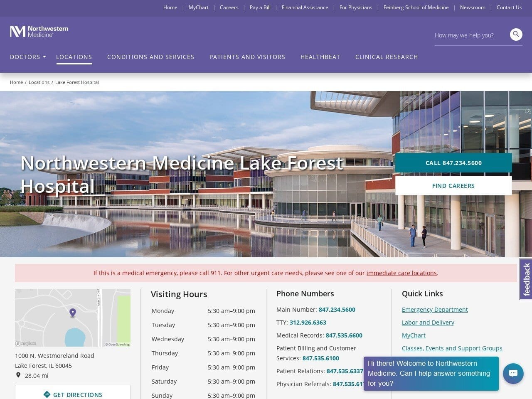
Task: Open For Physicians link
Action: (356, 7)
